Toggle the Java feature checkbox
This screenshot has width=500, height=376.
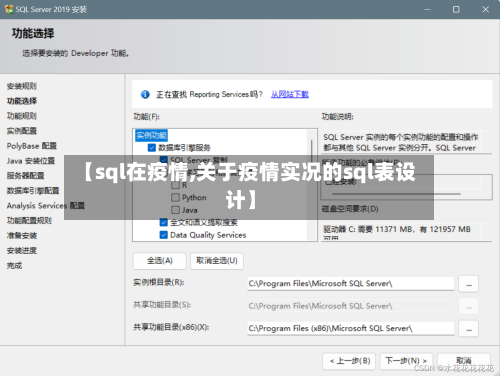[x=175, y=210]
